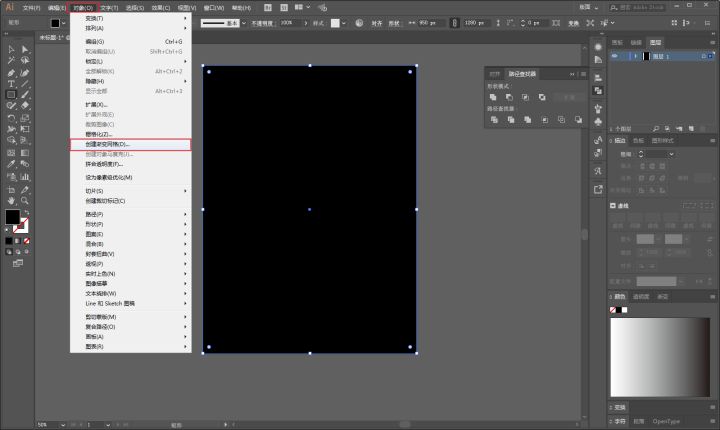Image resolution: width=720 pixels, height=430 pixels.
Task: Select the Pen tool
Action: pyautogui.click(x=11, y=72)
